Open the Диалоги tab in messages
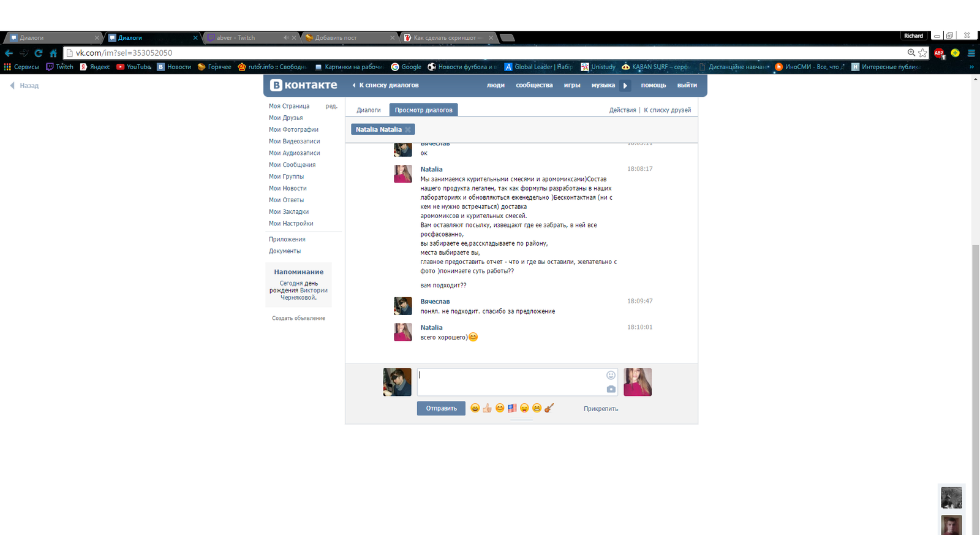The width and height of the screenshot is (980, 535). pos(369,110)
